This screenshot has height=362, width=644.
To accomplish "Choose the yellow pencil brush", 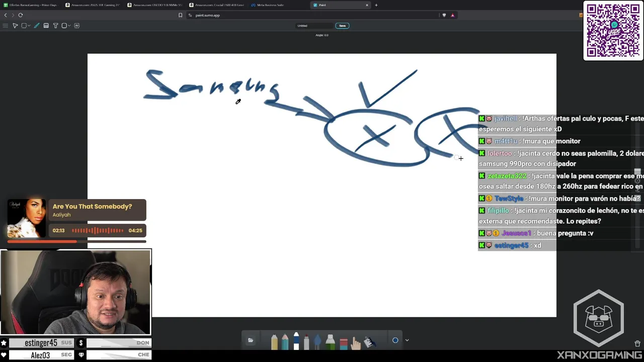I will (274, 342).
